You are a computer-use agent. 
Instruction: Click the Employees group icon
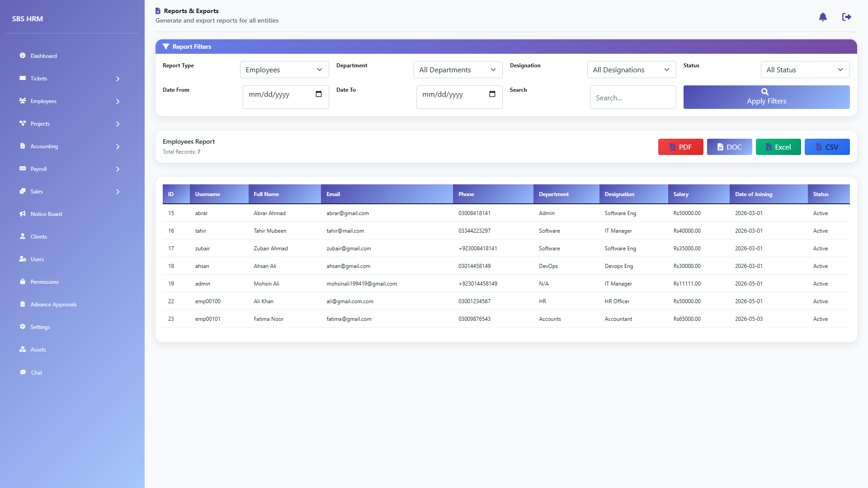point(23,101)
